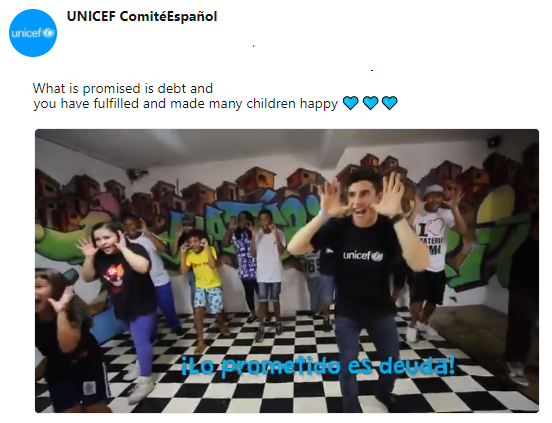Screen dimensions: 552x423
Task: Click the "you have fulfilled and made many children happy" line
Action: coord(186,104)
